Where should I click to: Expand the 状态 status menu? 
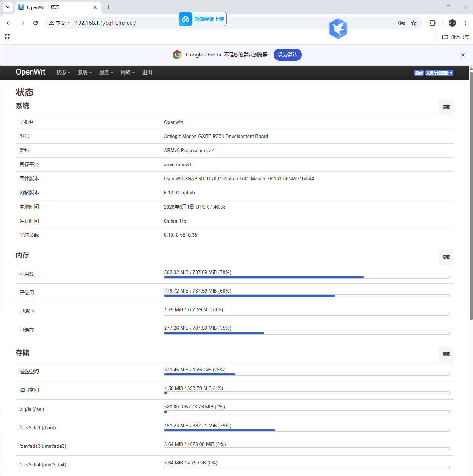(63, 72)
